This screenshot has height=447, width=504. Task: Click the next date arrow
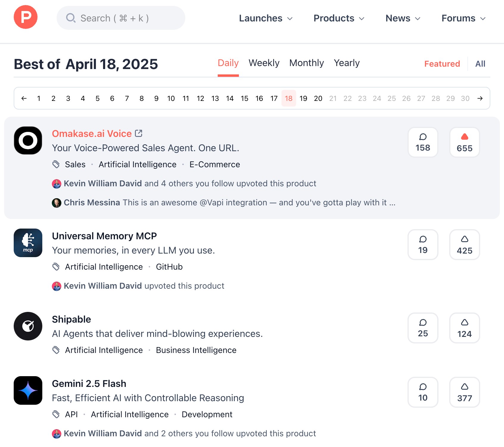coord(480,98)
